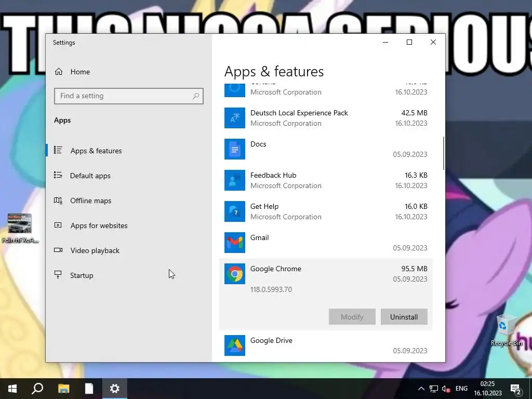532x399 pixels.
Task: Click the Home house icon in Settings sidebar
Action: (59, 72)
